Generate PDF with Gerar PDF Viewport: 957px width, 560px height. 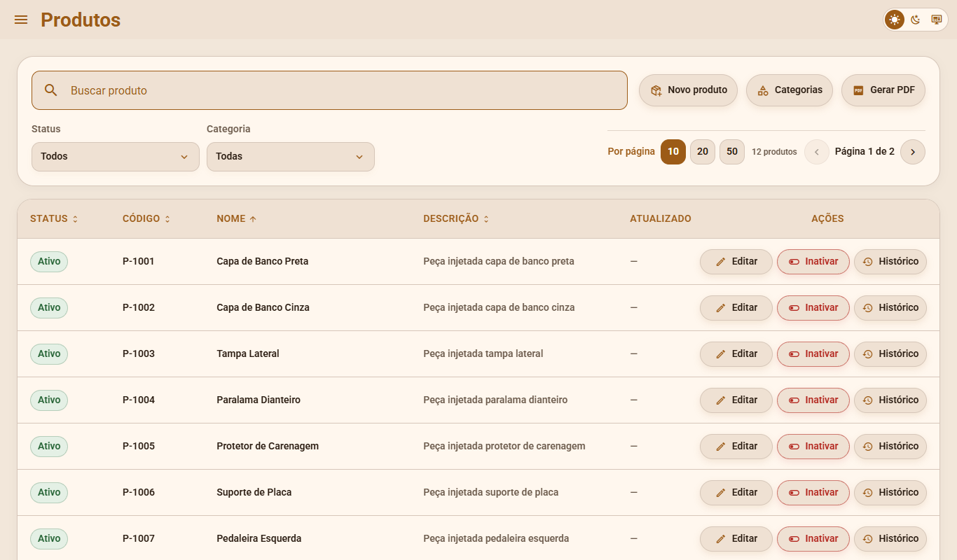point(883,90)
